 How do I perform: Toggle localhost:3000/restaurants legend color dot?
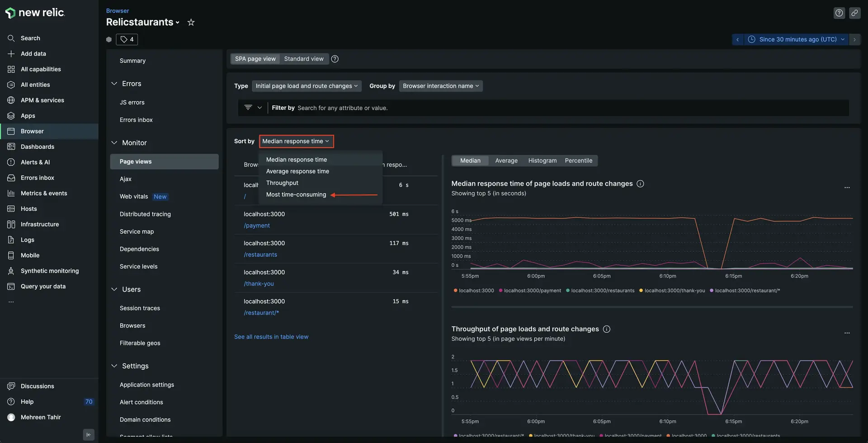[x=568, y=291]
